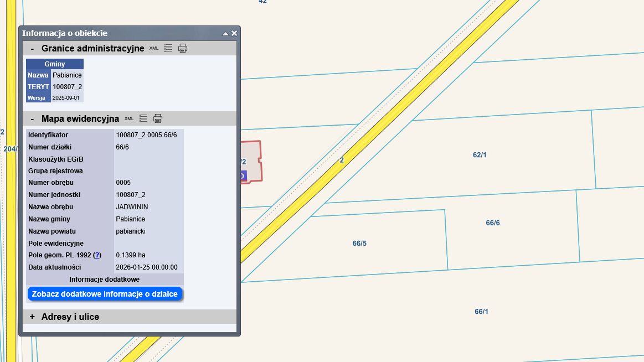The height and width of the screenshot is (362, 644).
Task: Print the Granice administracyjne section
Action: tap(183, 48)
